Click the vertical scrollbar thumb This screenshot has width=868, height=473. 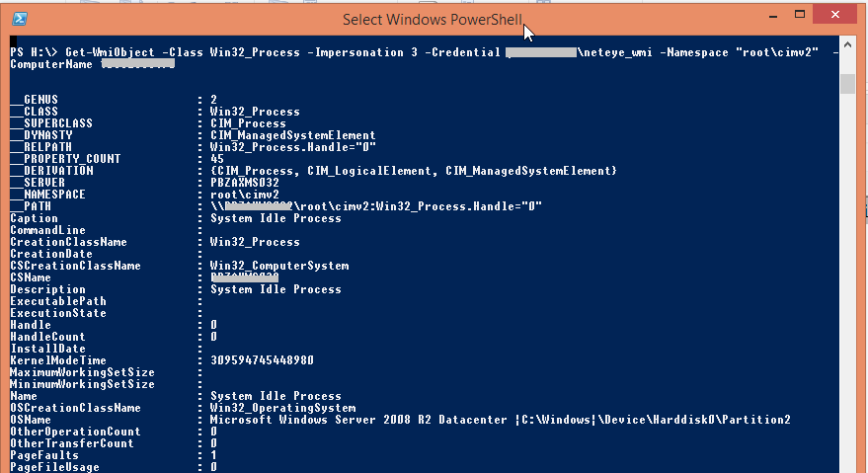click(847, 84)
